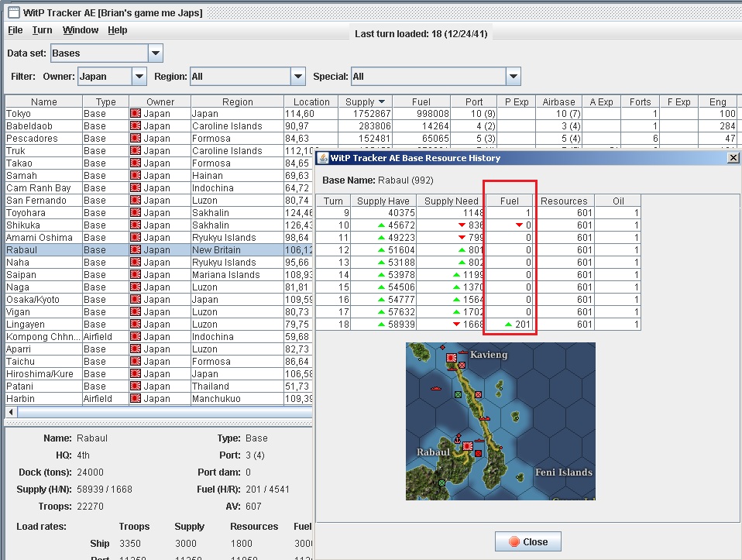
Task: Expand the Data set dropdown
Action: click(156, 53)
